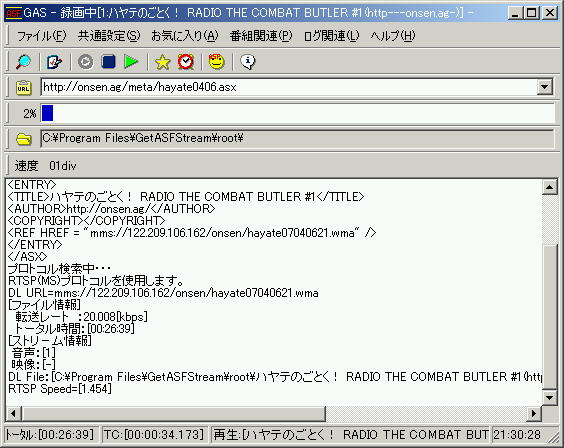This screenshot has width=564, height=448.
Task: Open the ヘルプ(H) menu
Action: (x=393, y=36)
